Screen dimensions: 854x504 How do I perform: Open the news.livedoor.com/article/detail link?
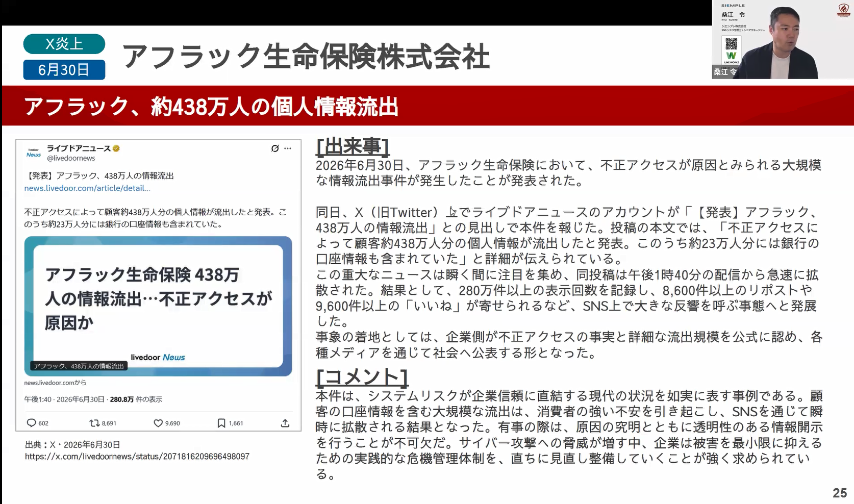pos(87,188)
